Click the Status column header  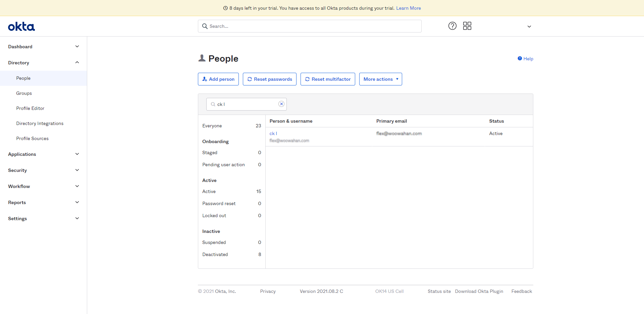coord(496,121)
